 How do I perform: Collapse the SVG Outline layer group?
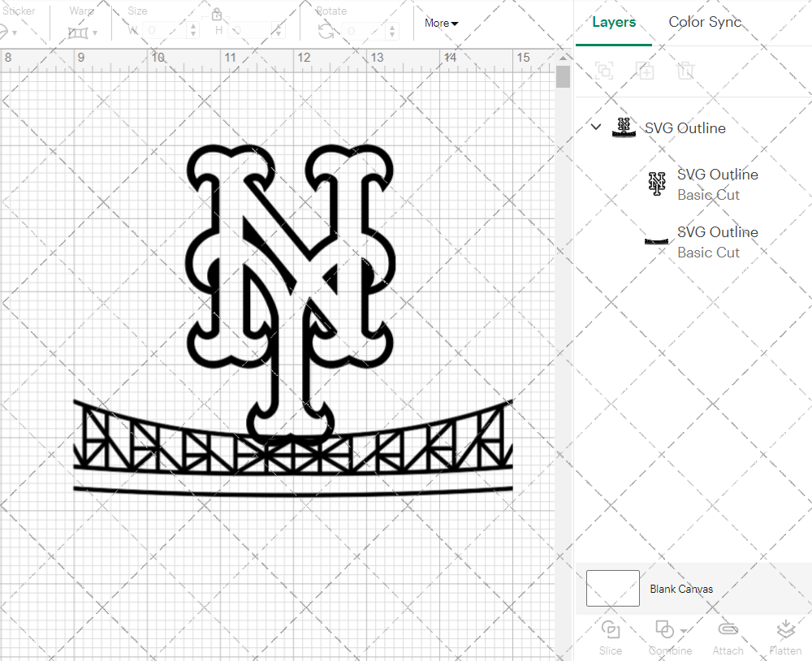pos(596,127)
